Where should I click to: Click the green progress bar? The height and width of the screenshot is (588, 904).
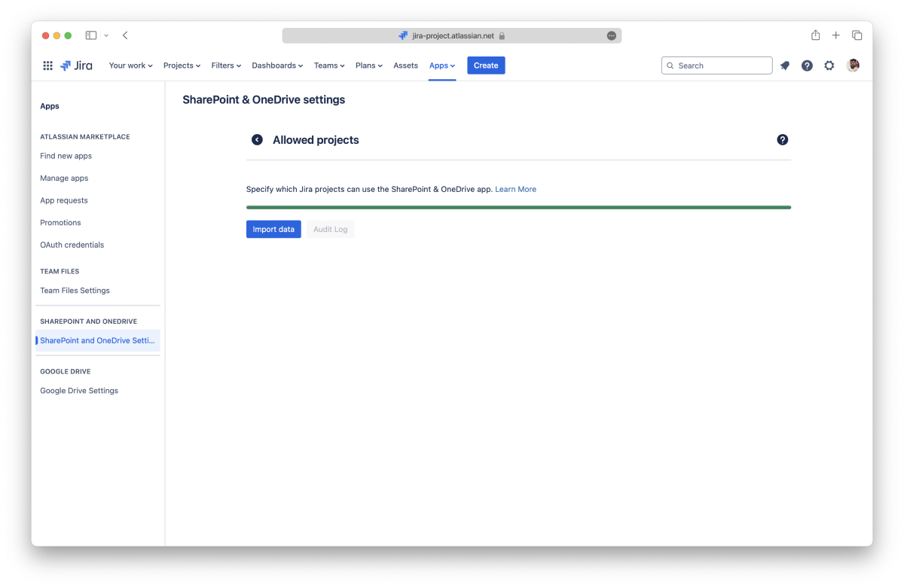518,207
